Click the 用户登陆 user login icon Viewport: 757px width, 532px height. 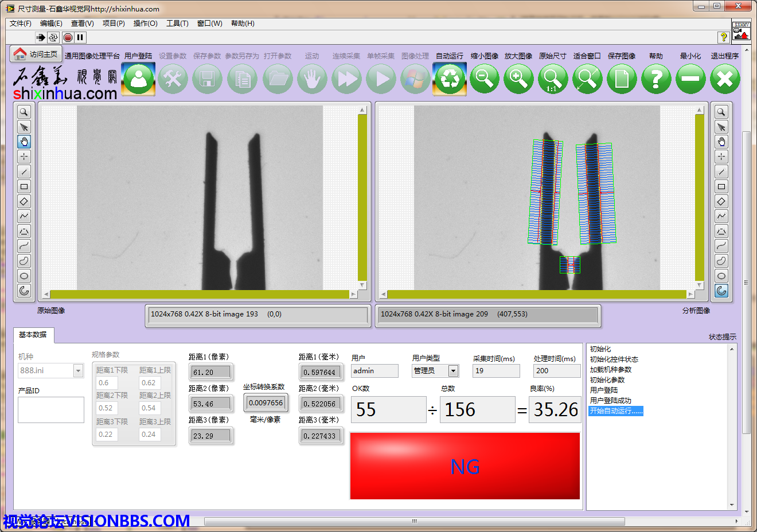tap(139, 79)
